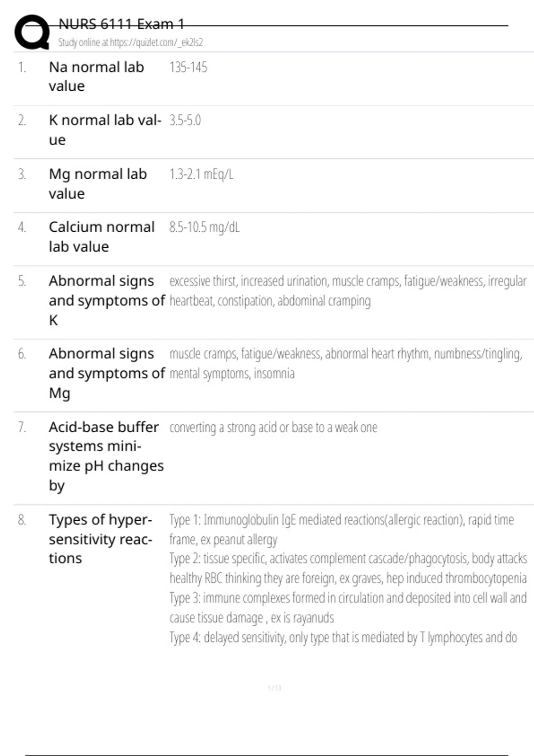Open the quizlet.com study link
Screen dimensions: 534x756
coord(130,43)
